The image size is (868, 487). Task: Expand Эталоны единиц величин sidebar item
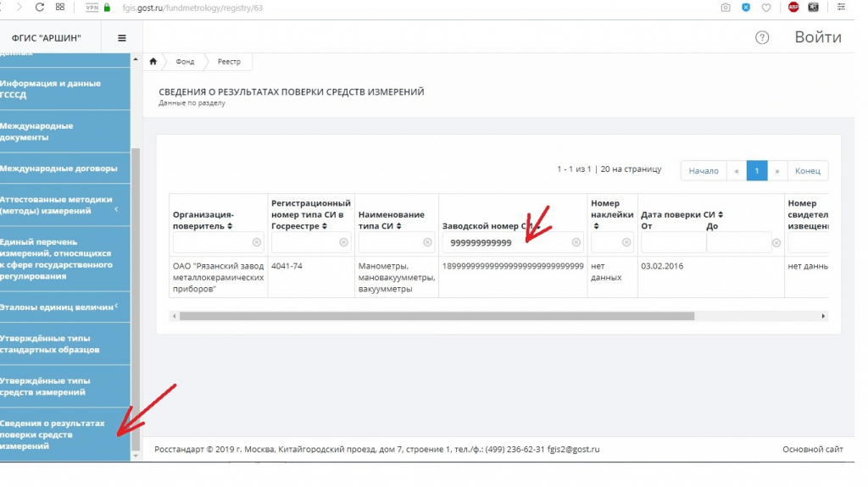(x=116, y=306)
